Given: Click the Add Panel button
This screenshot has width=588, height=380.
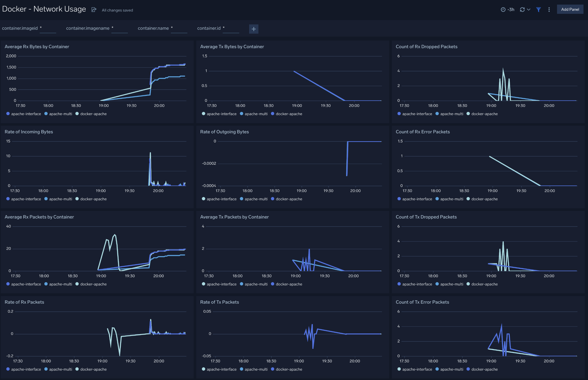Looking at the screenshot, I should [x=570, y=9].
